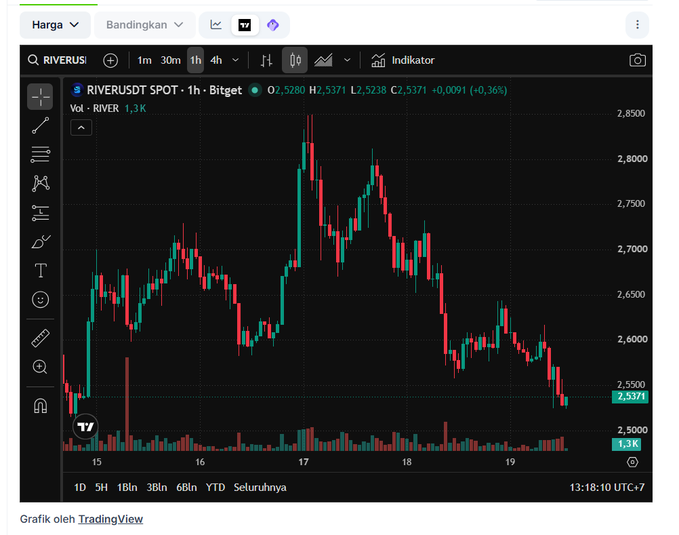The width and height of the screenshot is (679, 535).
Task: Click the TradingView logo on chart
Action: pyautogui.click(x=85, y=427)
